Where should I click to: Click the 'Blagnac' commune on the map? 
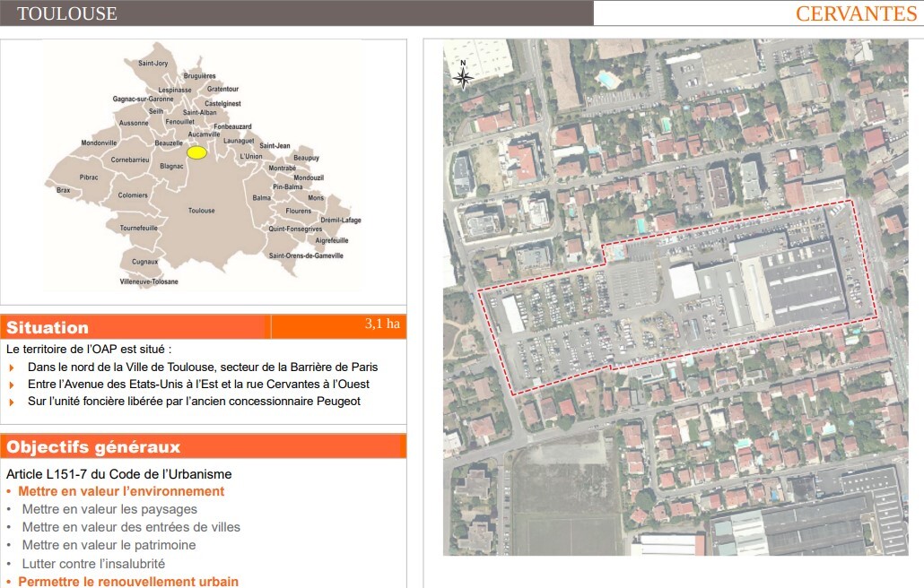click(171, 166)
